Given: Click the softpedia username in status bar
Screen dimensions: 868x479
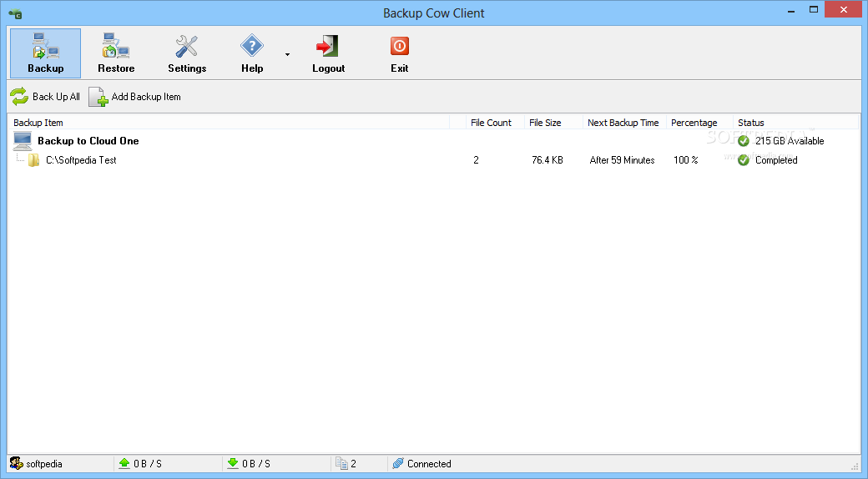Looking at the screenshot, I should click(44, 464).
